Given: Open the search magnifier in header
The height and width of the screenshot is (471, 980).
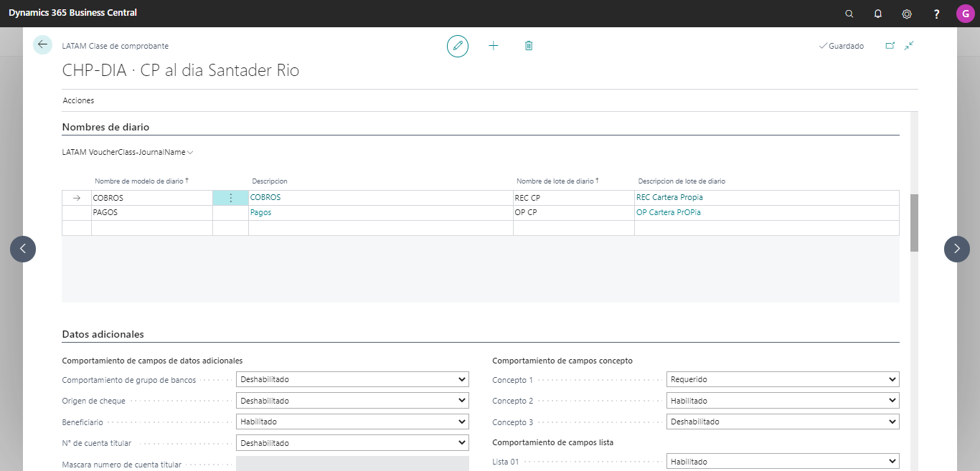Looking at the screenshot, I should (x=849, y=14).
